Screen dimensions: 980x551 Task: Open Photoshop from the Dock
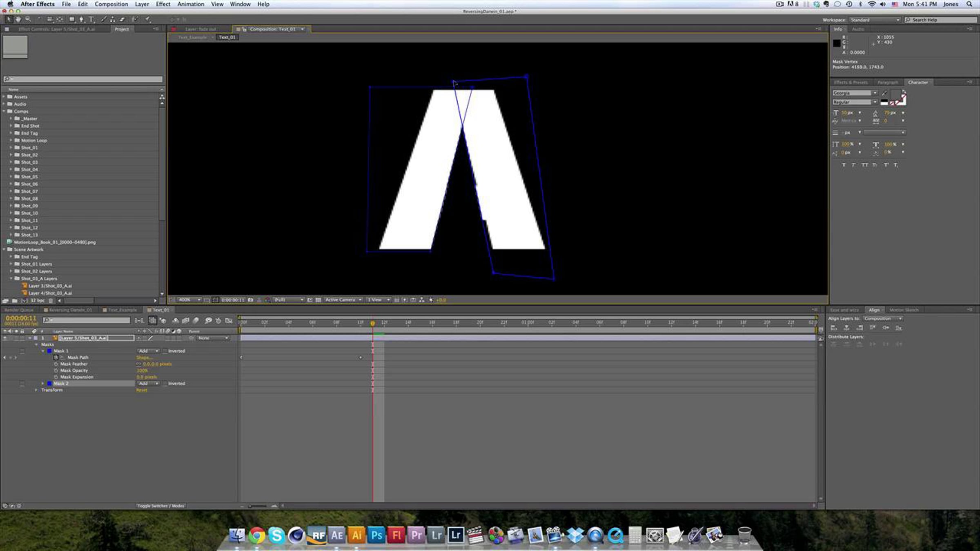(x=376, y=535)
